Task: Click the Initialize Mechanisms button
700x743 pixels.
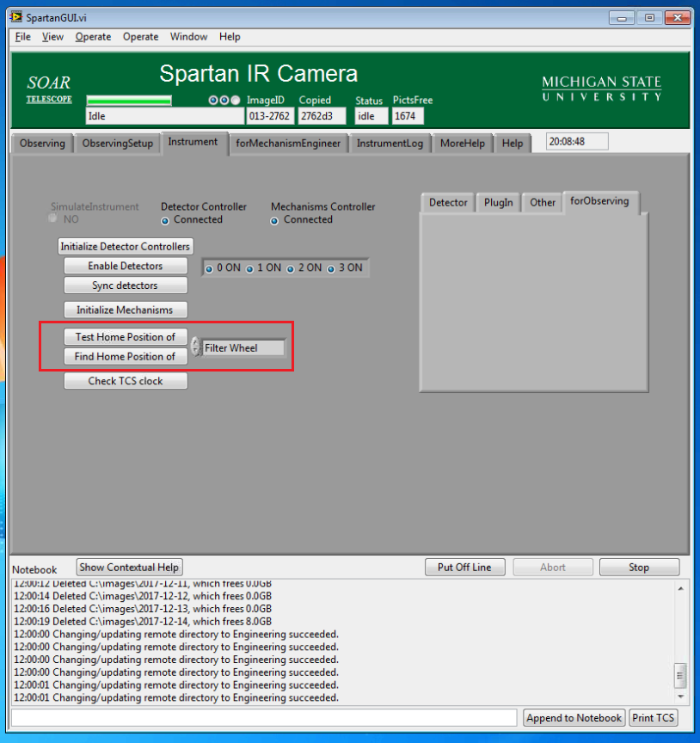Action: pos(125,310)
